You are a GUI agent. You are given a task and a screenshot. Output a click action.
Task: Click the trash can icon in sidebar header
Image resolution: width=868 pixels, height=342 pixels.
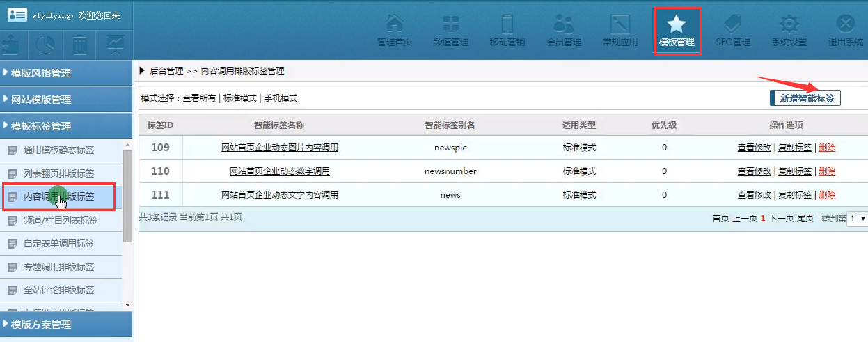pyautogui.click(x=81, y=45)
